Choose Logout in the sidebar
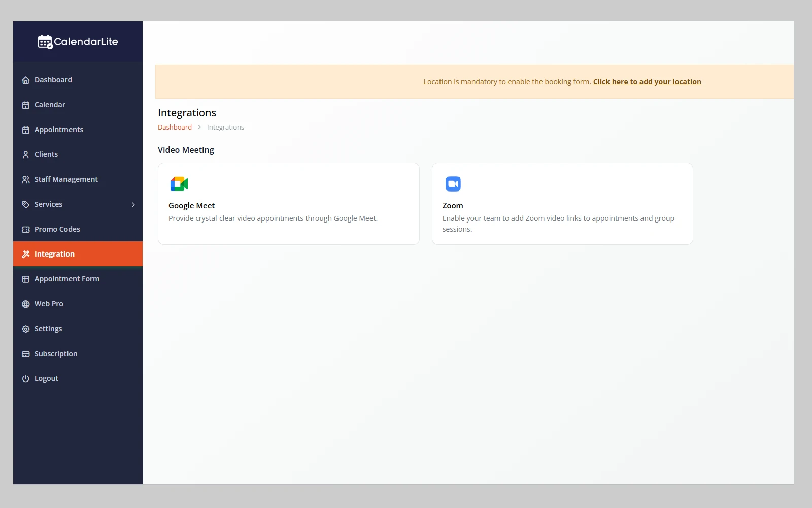 click(78, 378)
